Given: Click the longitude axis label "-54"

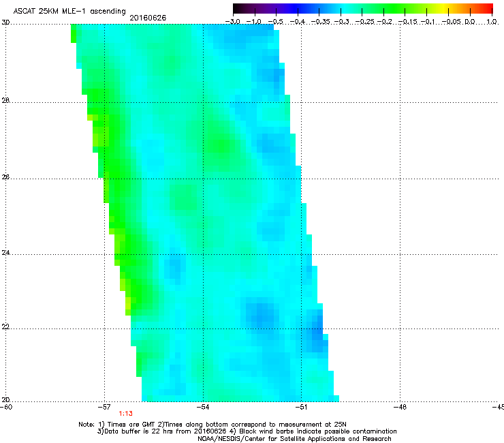Looking at the screenshot, I should [x=203, y=407].
